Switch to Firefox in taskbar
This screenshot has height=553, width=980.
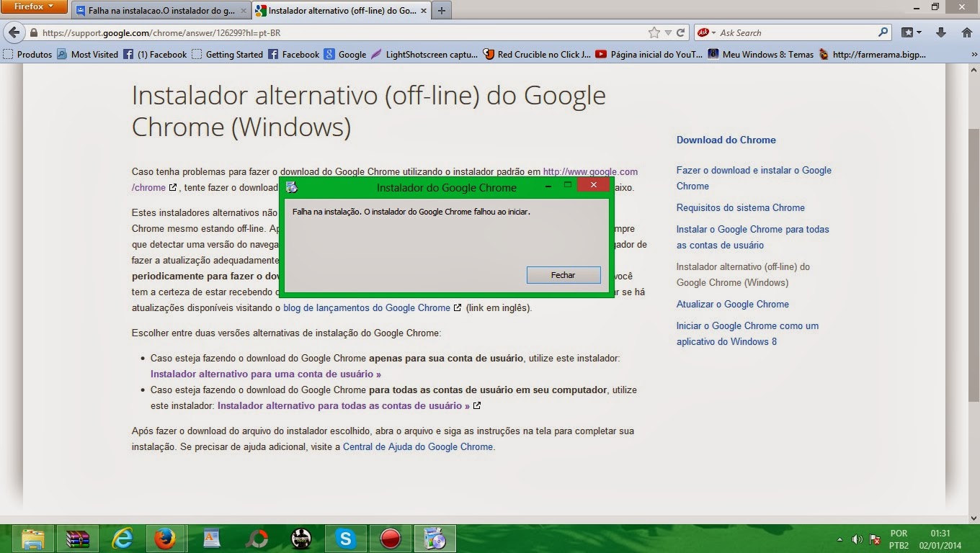click(166, 539)
